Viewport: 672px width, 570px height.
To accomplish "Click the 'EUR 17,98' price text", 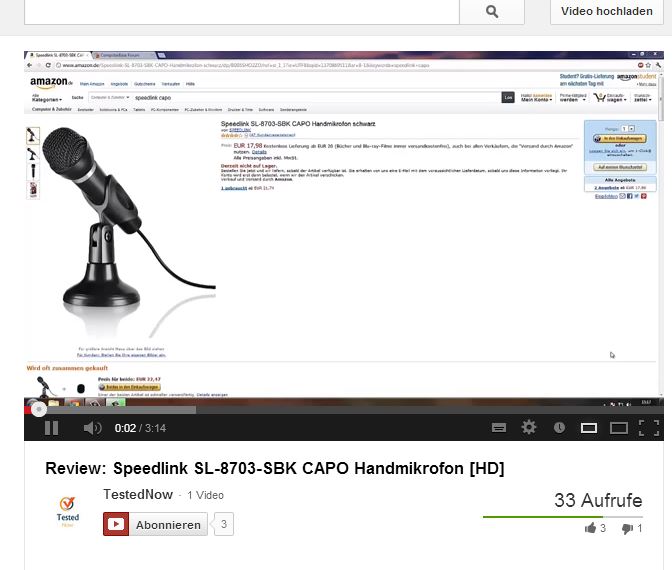I will tap(248, 146).
